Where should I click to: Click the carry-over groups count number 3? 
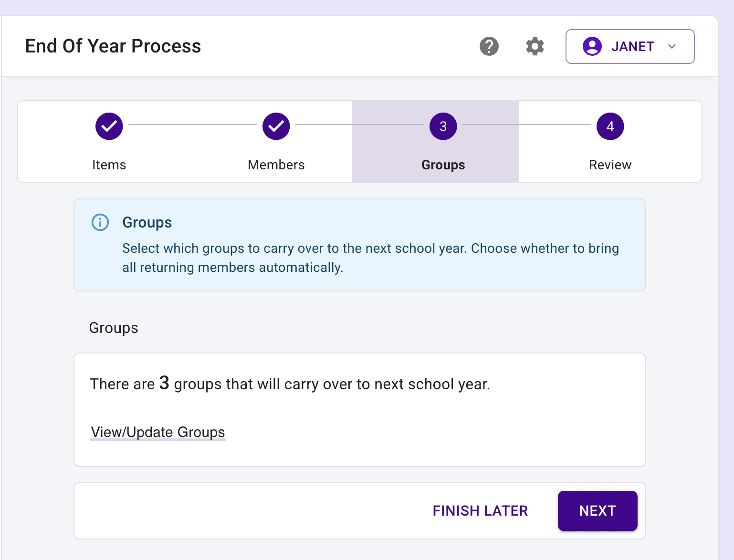point(164,383)
